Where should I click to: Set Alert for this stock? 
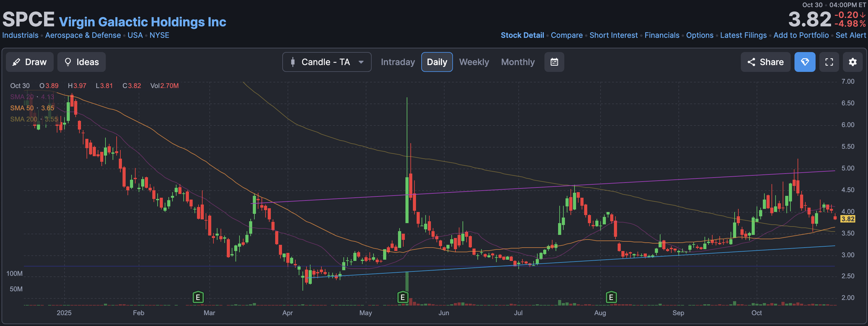[x=851, y=35]
